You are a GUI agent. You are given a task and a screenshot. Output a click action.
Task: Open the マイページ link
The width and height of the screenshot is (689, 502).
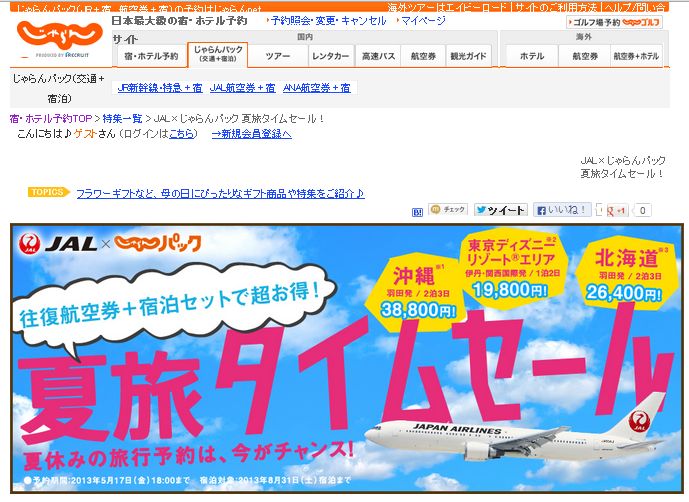click(x=423, y=21)
